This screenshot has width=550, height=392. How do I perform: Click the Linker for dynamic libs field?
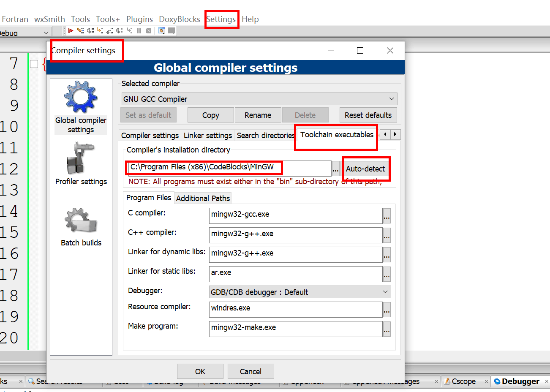point(296,255)
